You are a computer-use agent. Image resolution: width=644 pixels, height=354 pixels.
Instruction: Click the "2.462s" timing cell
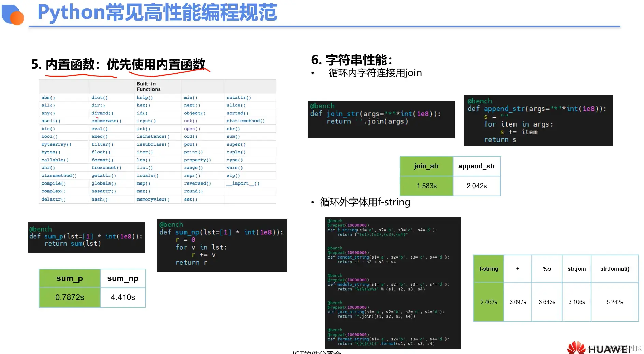pyautogui.click(x=489, y=302)
